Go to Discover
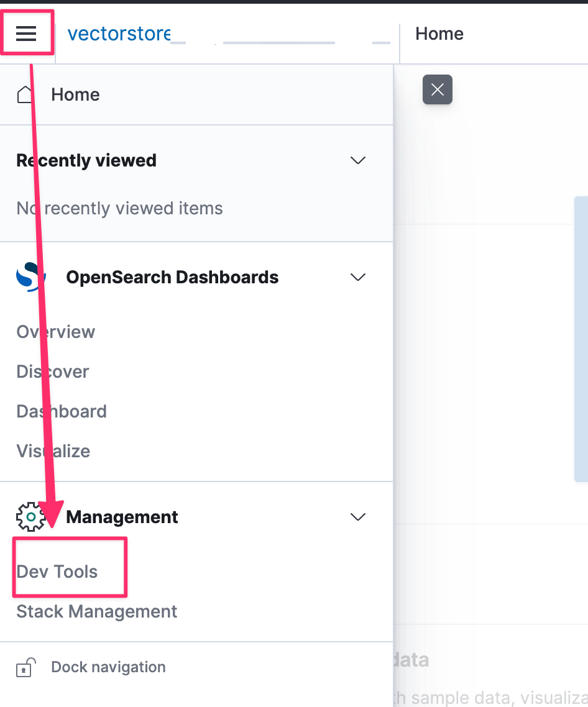The height and width of the screenshot is (707, 588). pos(53,372)
